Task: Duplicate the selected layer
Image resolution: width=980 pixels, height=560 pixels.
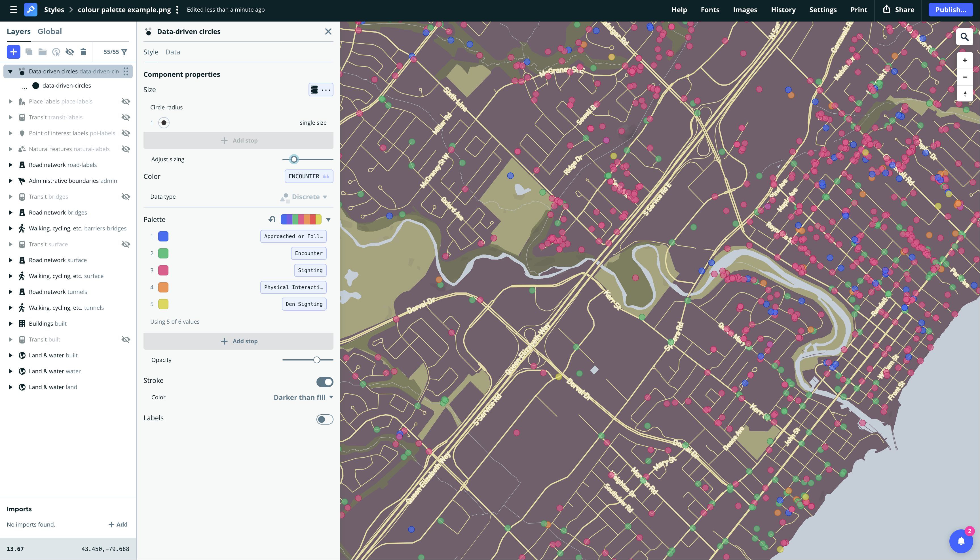Action: 29,52
